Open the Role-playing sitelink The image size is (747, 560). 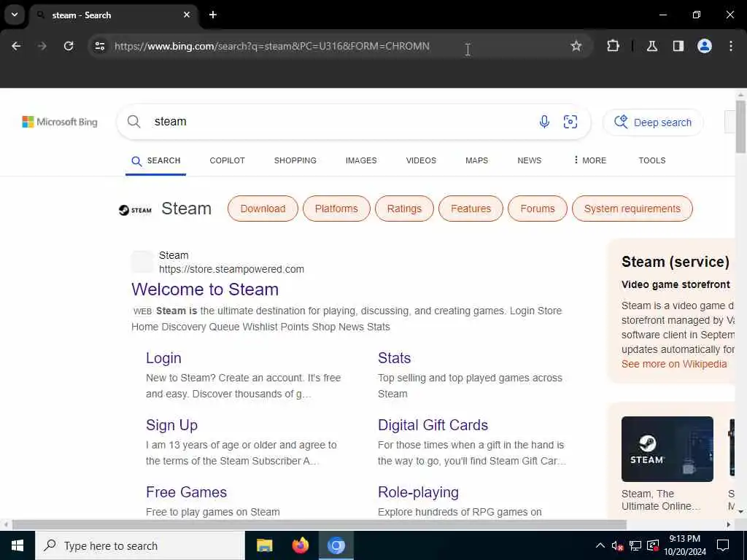[418, 492]
